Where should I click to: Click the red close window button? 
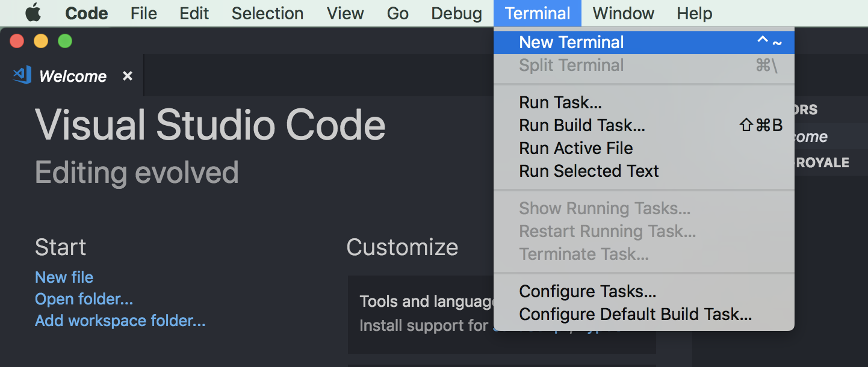click(17, 41)
